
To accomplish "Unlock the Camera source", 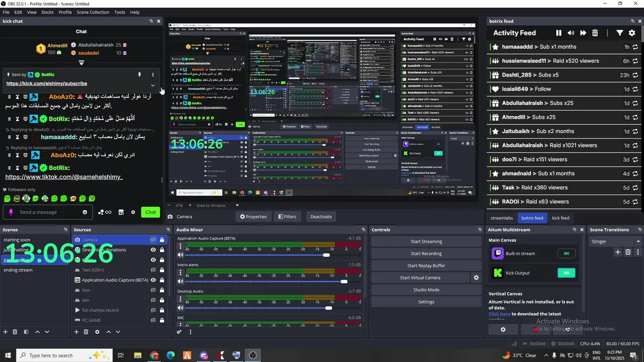I will coord(162,240).
